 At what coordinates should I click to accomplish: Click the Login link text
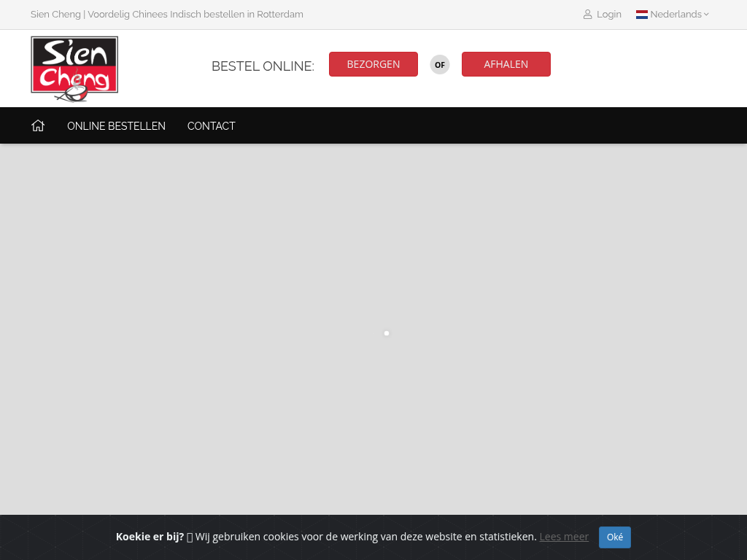pyautogui.click(x=609, y=15)
